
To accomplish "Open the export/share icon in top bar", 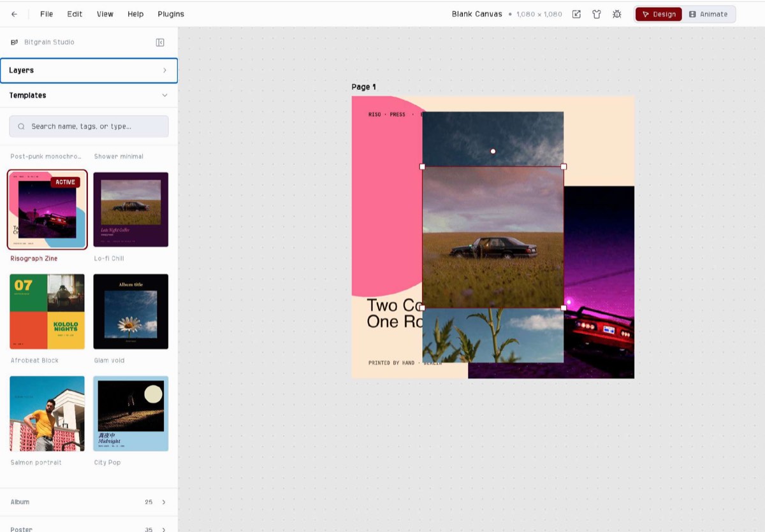I will tap(576, 14).
